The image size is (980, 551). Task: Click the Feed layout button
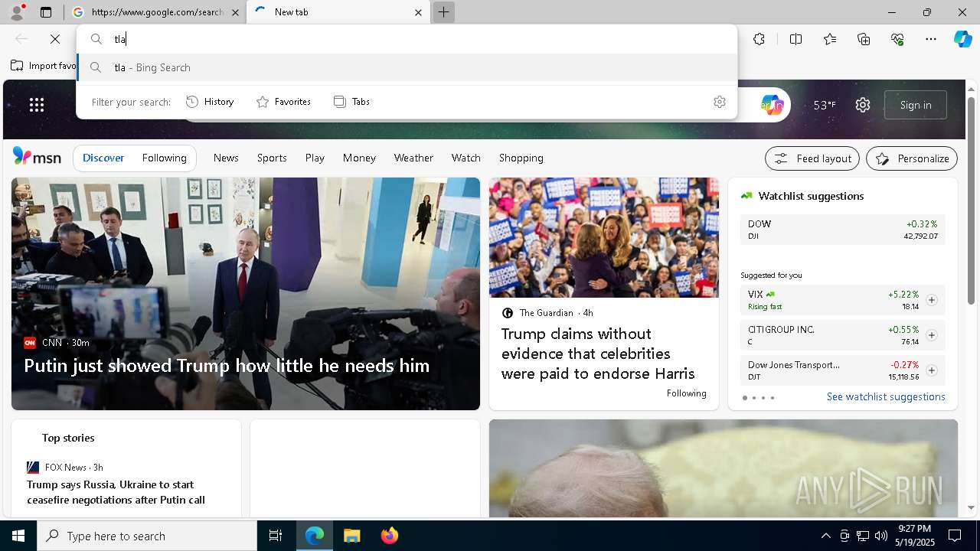pos(812,158)
